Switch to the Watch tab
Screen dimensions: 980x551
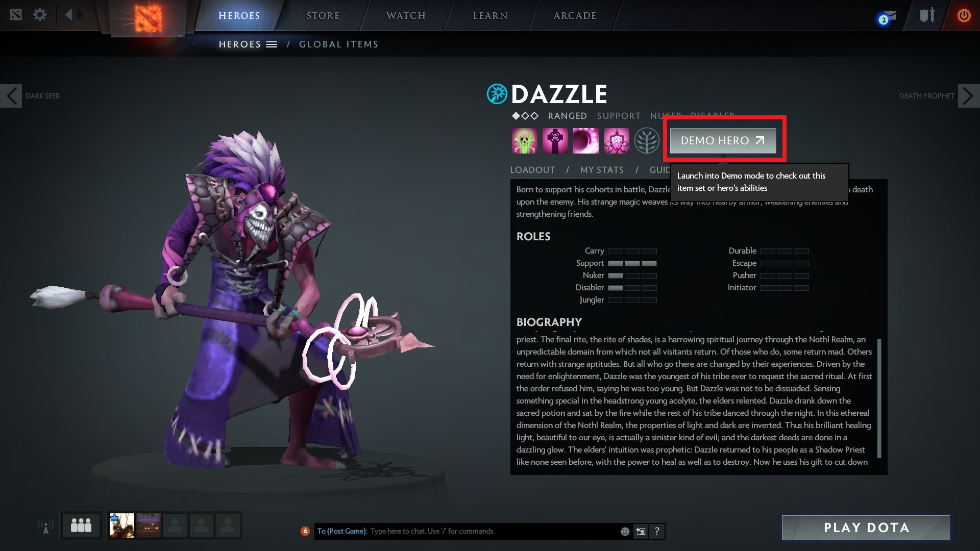coord(406,16)
